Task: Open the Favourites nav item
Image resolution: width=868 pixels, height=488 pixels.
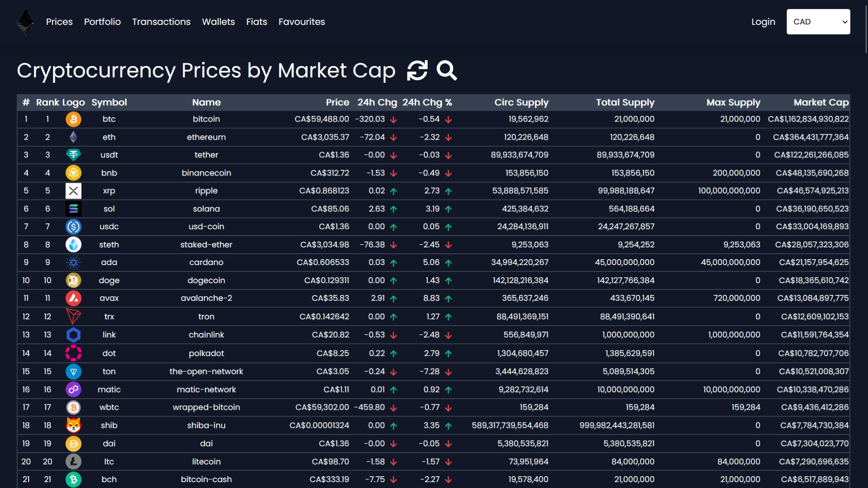Action: (x=302, y=22)
